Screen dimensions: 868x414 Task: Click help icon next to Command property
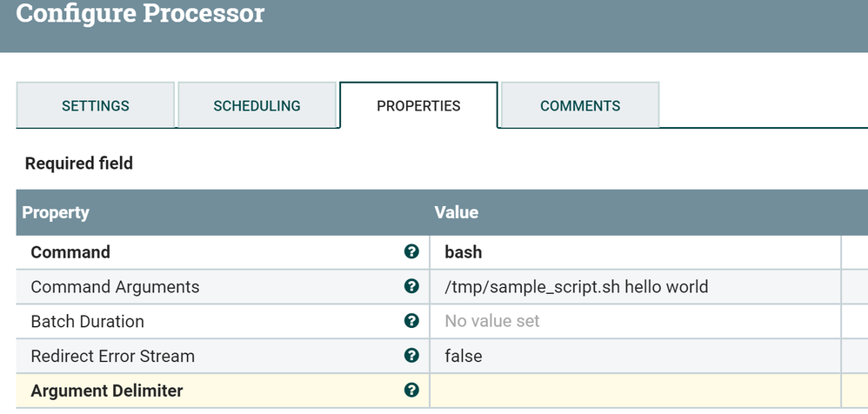pyautogui.click(x=411, y=252)
